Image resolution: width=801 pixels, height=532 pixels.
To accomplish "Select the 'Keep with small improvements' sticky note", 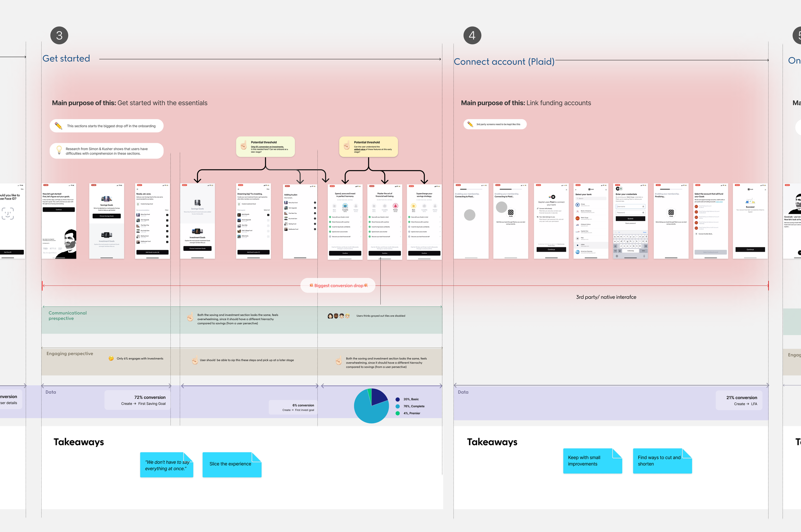I will 592,461.
